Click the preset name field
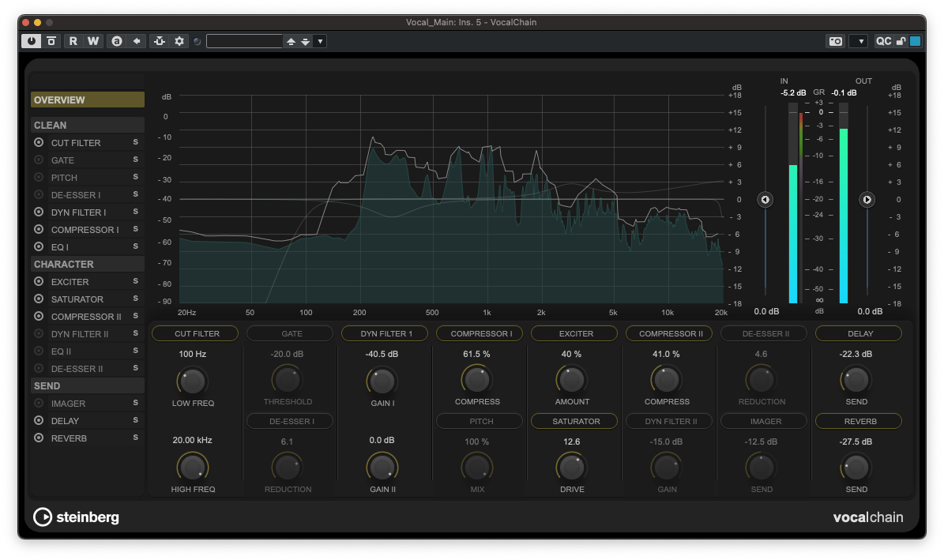944x560 pixels. [x=244, y=41]
